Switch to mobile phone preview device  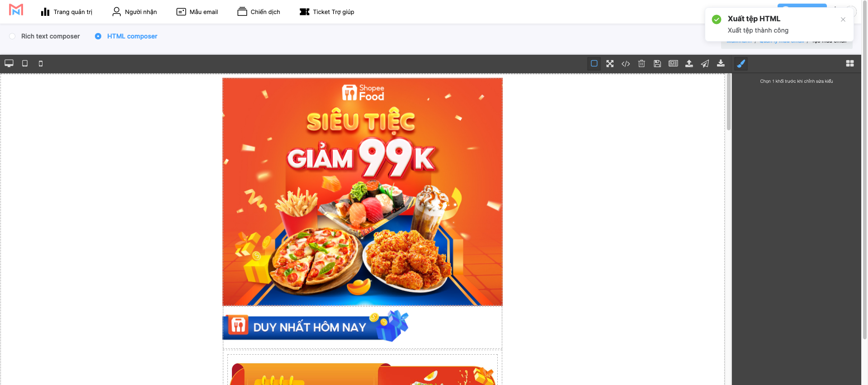[41, 64]
